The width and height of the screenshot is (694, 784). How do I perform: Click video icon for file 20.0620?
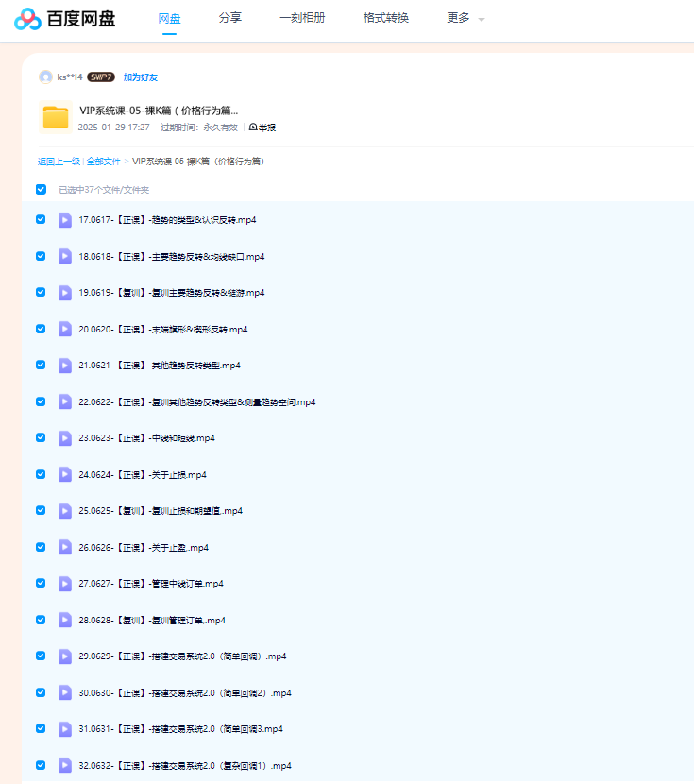tap(65, 329)
